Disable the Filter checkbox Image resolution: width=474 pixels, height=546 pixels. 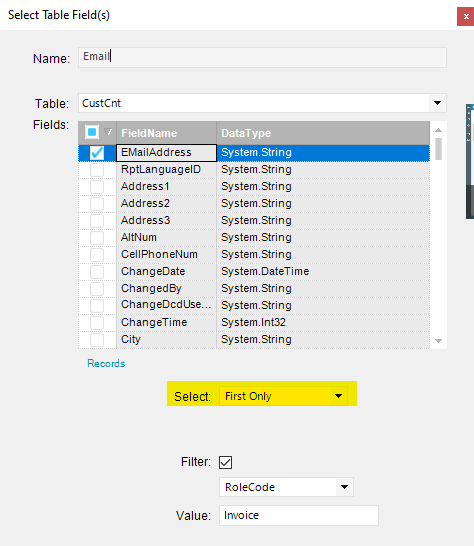coord(225,462)
